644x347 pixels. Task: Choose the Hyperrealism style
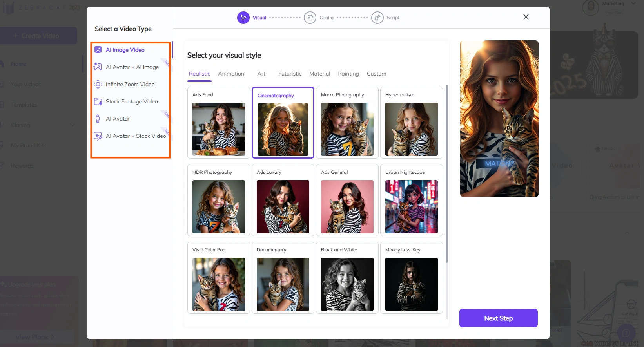(412, 123)
